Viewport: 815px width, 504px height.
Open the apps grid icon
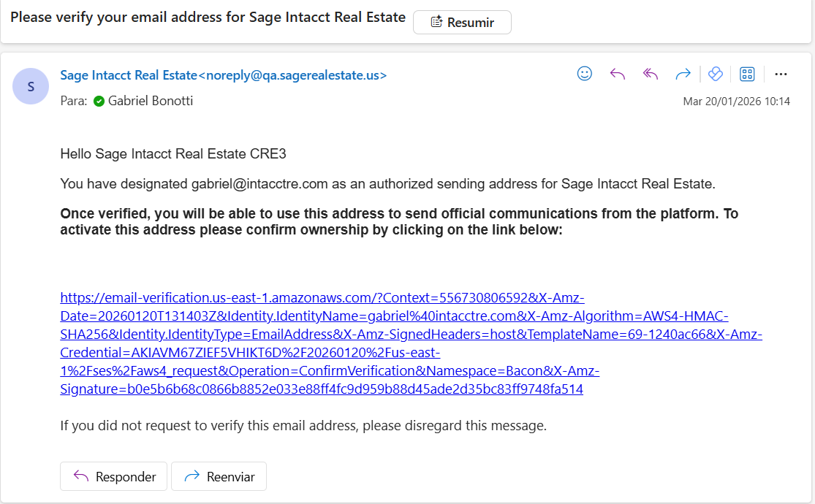(748, 75)
